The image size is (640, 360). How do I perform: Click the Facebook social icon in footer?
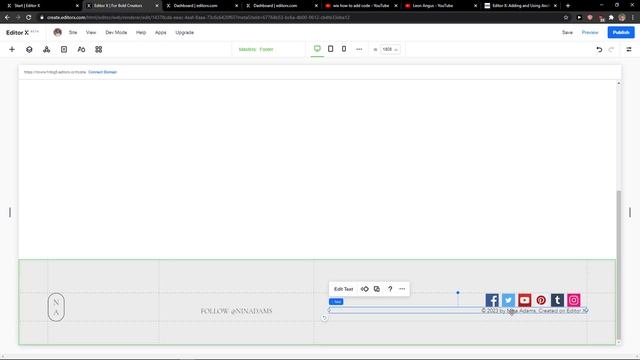(492, 300)
